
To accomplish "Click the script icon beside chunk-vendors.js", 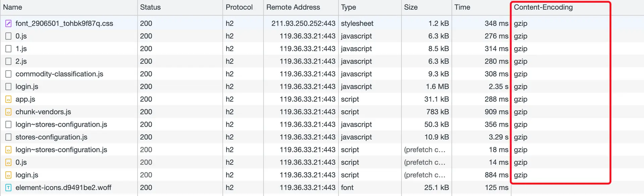I will point(8,112).
